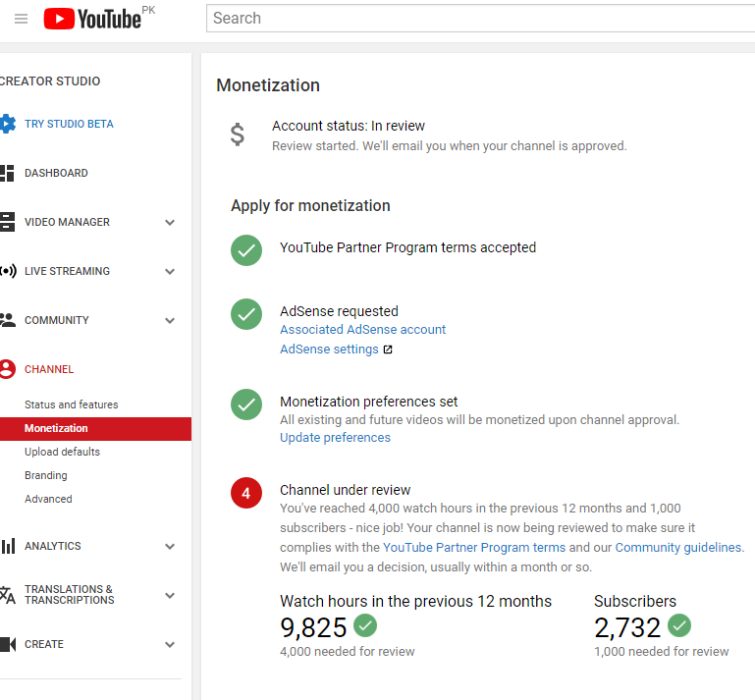755x700 pixels.
Task: Click '4,000 needed for review' text
Action: 348,651
